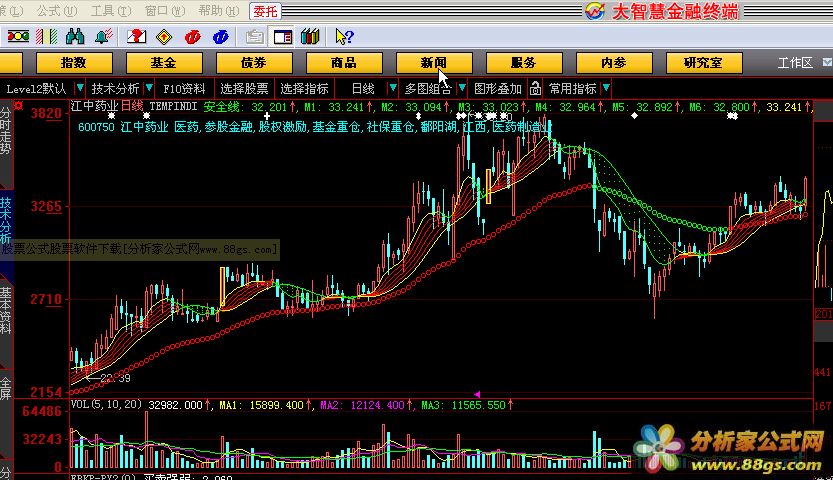
Task: Open the 工作区 dropdown arrow
Action: [x=827, y=62]
